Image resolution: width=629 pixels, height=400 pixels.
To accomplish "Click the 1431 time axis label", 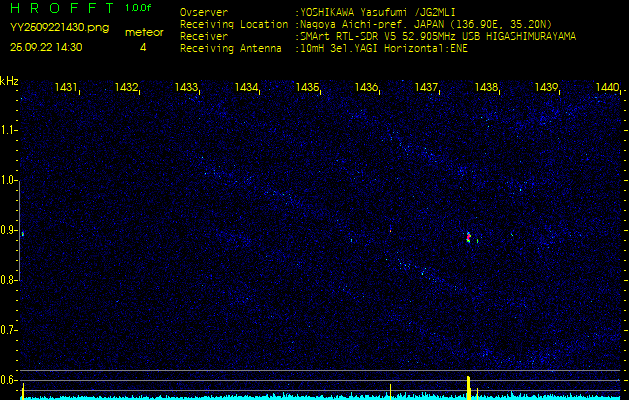I will tap(66, 87).
